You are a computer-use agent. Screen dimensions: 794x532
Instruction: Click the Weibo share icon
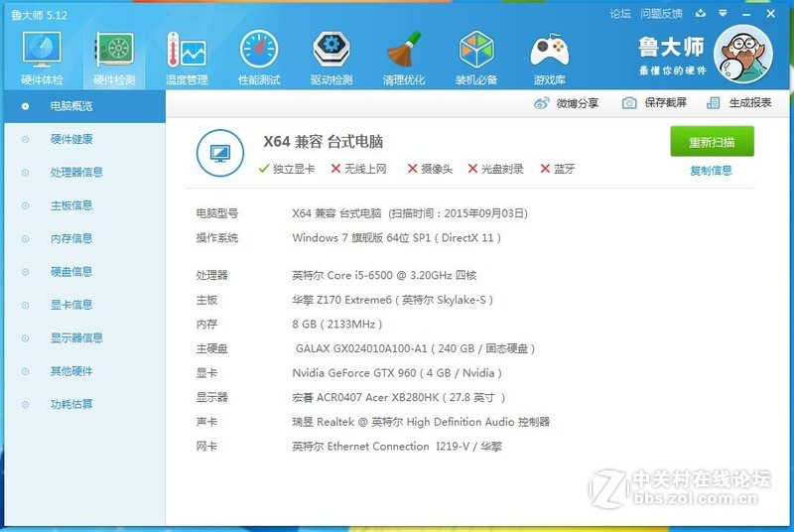(x=541, y=103)
